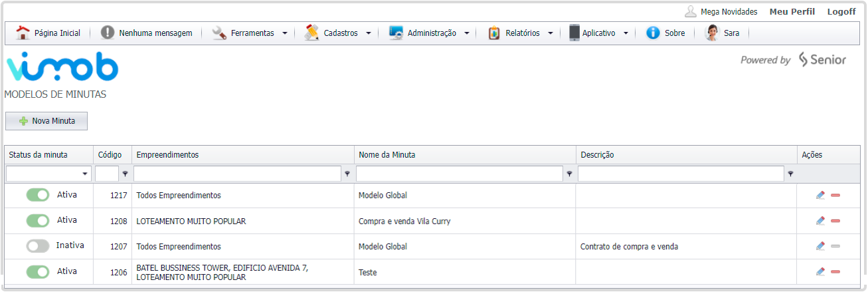
Task: Sort by Descrição column header
Action: coord(687,155)
